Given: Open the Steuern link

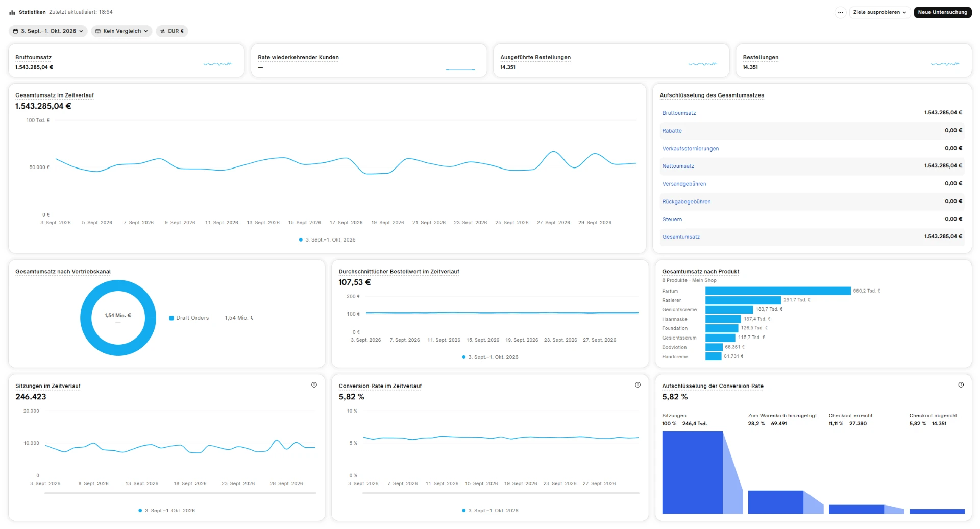Looking at the screenshot, I should 672,219.
